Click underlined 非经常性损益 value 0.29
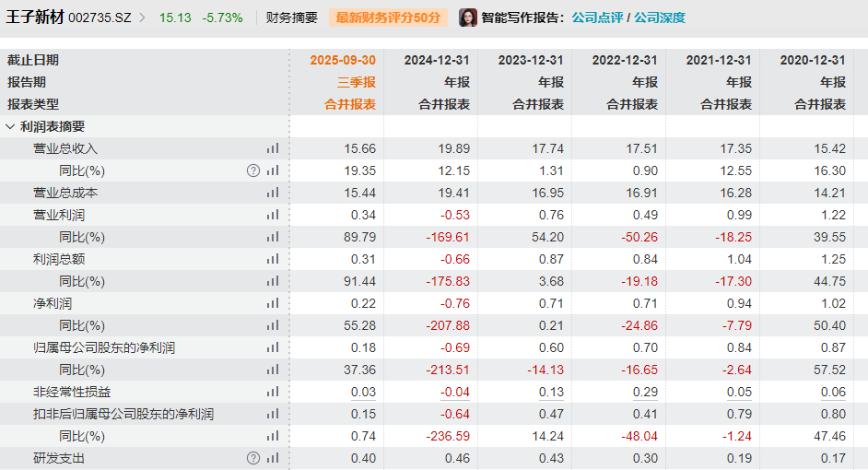The width and height of the screenshot is (868, 470). tap(645, 392)
